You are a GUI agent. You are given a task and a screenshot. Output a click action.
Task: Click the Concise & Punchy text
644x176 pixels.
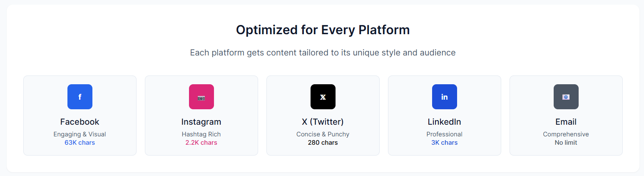pos(323,134)
